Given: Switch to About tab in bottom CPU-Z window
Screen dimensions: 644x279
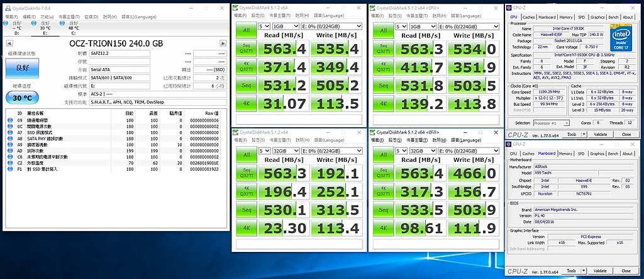Looking at the screenshot, I should coord(628,154).
